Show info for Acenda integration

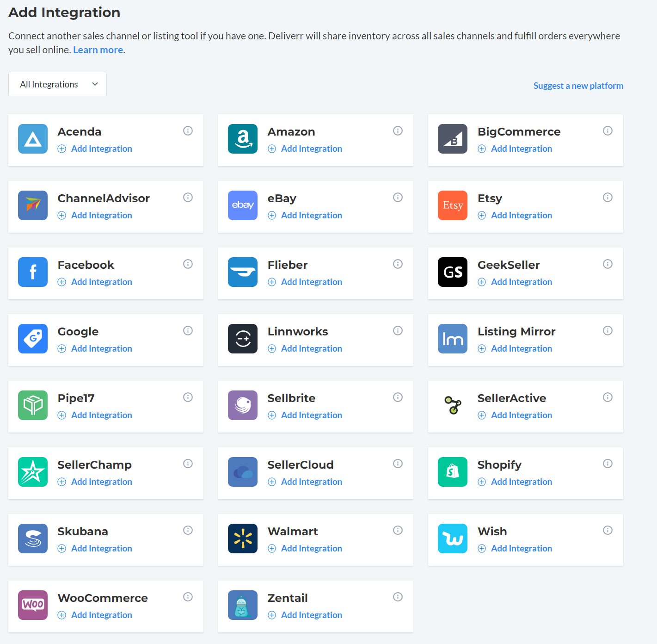188,131
